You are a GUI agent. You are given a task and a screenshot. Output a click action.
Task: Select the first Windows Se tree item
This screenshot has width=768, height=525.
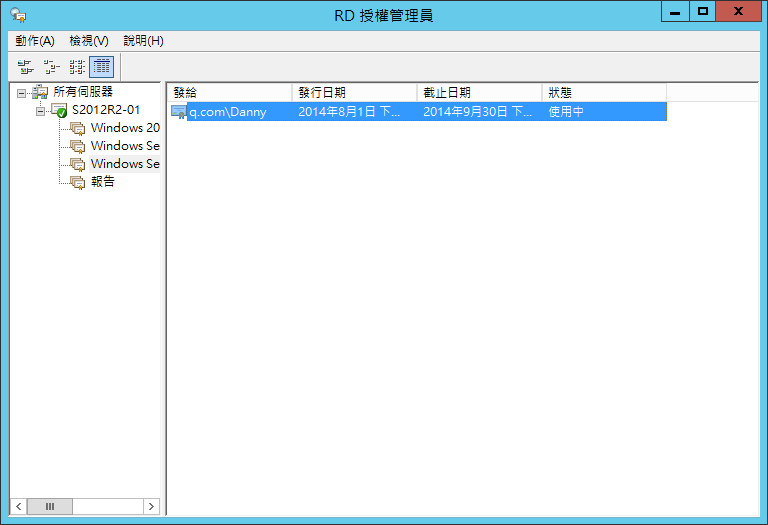(x=125, y=146)
